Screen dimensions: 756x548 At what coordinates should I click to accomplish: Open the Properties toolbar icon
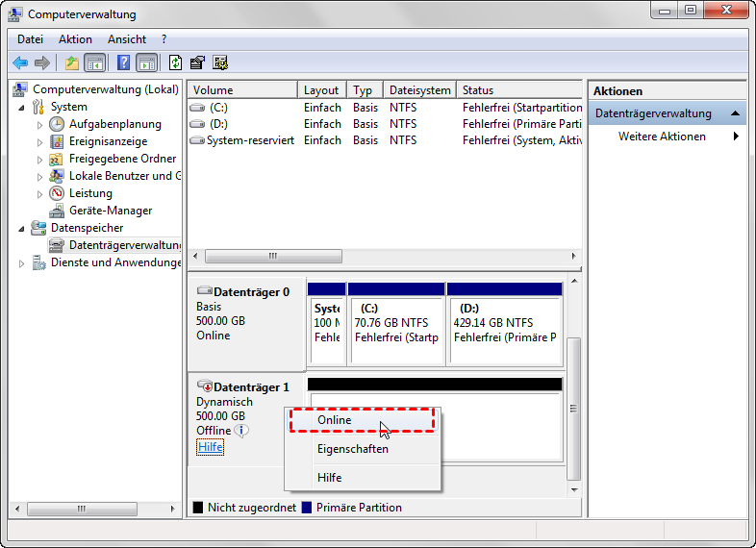197,62
